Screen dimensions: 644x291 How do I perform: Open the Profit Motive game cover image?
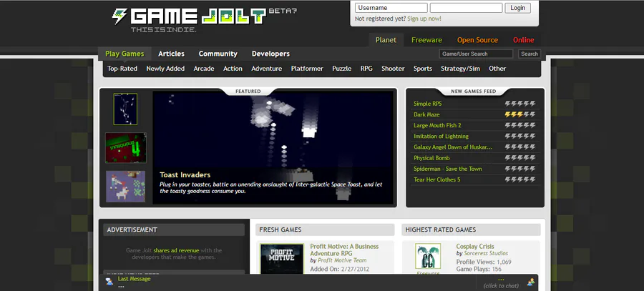(x=282, y=259)
